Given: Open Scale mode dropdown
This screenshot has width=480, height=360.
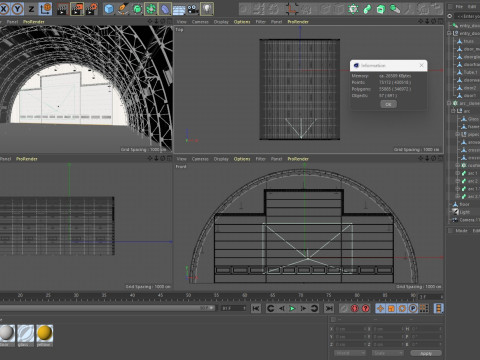Looking at the screenshot, I should click(x=388, y=353).
